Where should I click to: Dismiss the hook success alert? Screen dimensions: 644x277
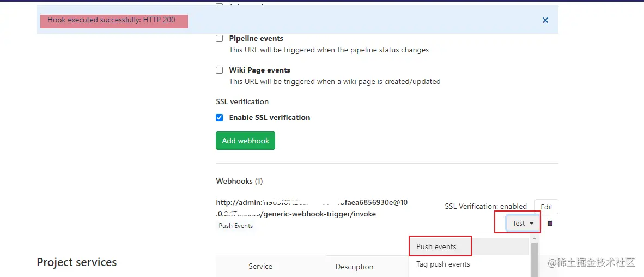point(545,20)
